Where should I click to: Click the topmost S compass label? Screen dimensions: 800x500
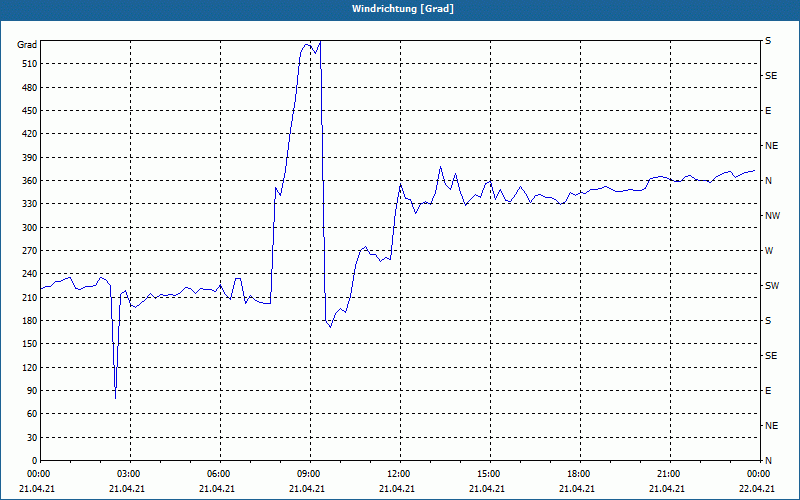coord(768,41)
